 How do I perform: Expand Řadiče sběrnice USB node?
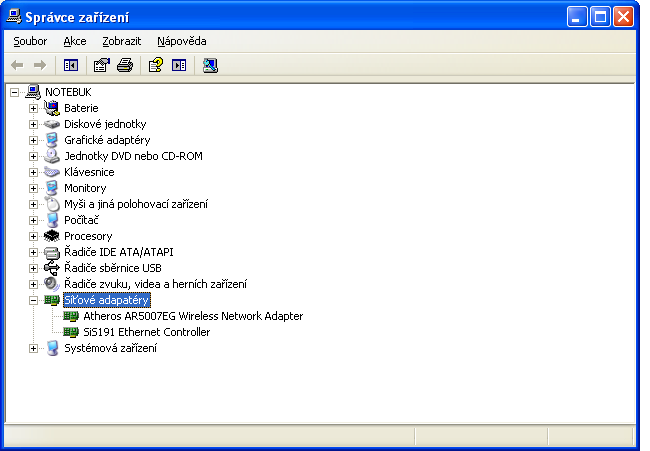click(33, 268)
